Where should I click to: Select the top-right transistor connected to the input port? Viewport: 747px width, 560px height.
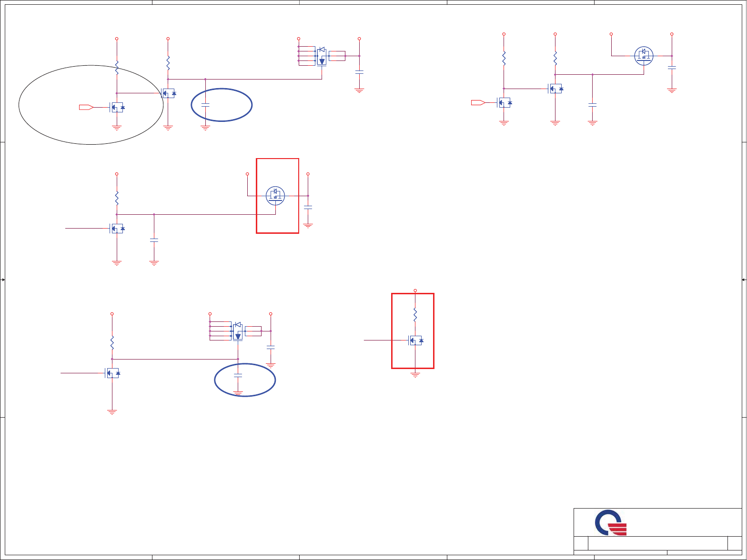(x=505, y=102)
